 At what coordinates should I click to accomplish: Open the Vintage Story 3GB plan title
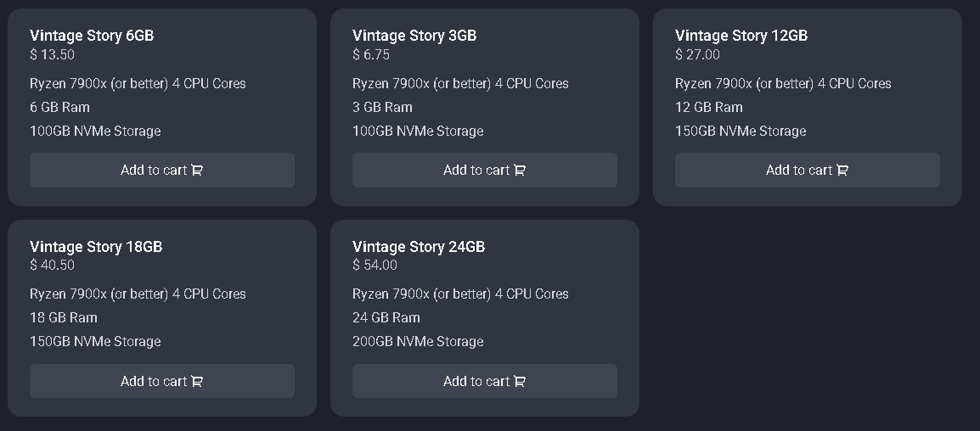click(x=414, y=36)
